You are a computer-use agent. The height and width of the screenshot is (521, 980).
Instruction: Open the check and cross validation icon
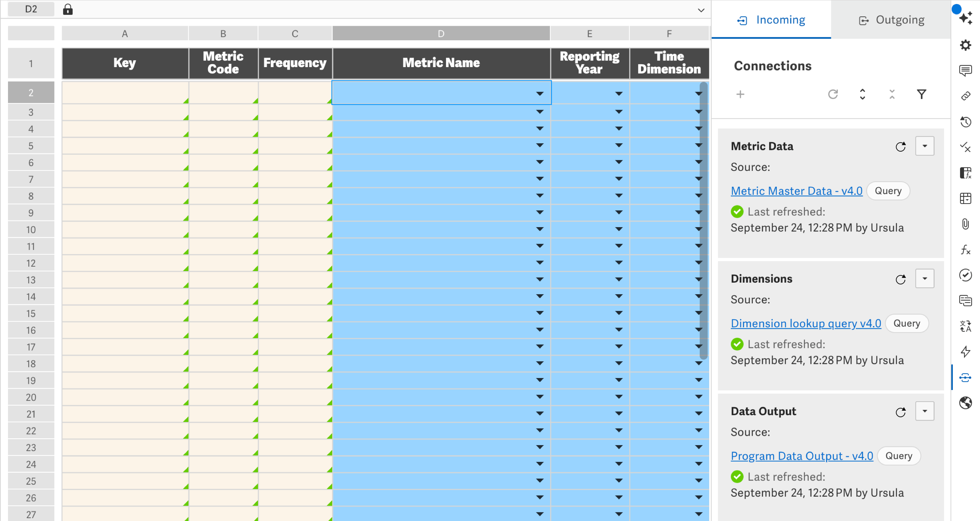tap(965, 147)
